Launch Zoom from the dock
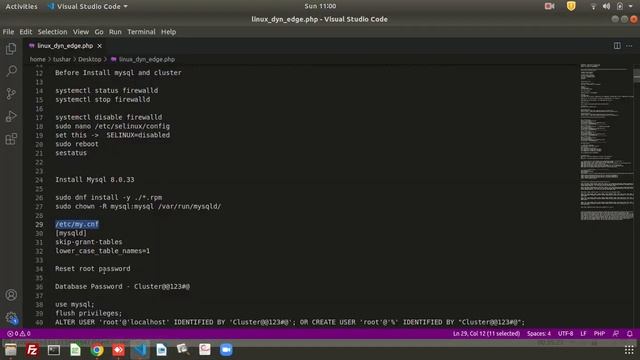Viewport: 640px width, 360px height. coord(226,350)
